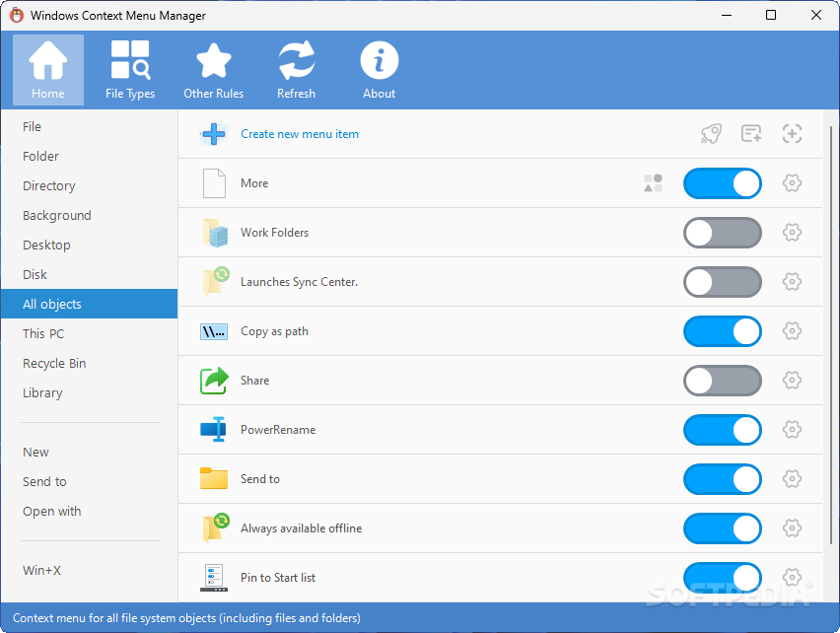The width and height of the screenshot is (840, 633).
Task: Click the PowerRename icon
Action: coord(213,430)
